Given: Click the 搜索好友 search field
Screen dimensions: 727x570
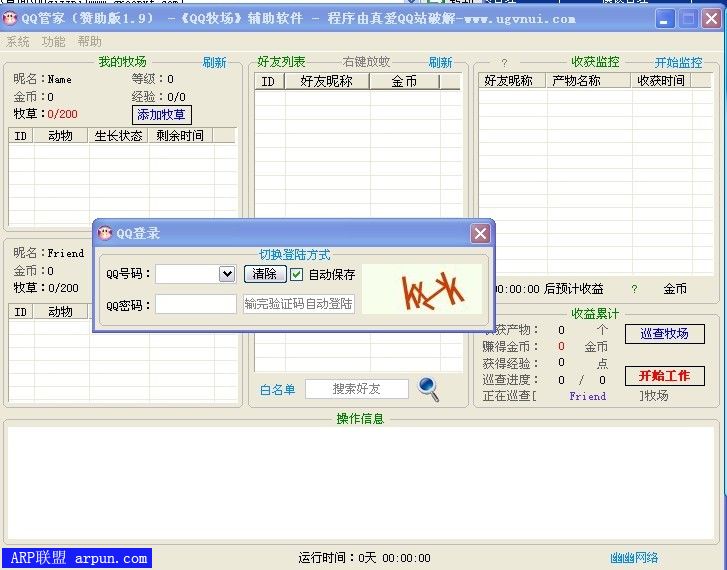Looking at the screenshot, I should click(x=357, y=389).
